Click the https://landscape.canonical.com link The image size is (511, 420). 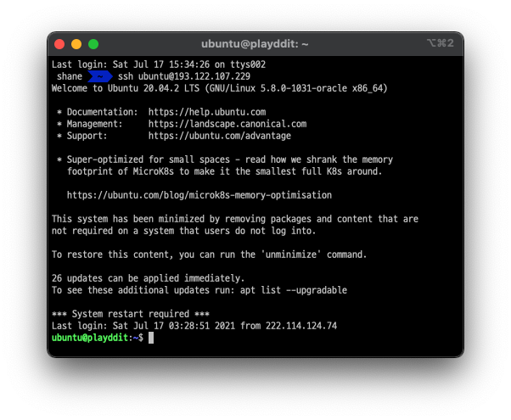227,124
